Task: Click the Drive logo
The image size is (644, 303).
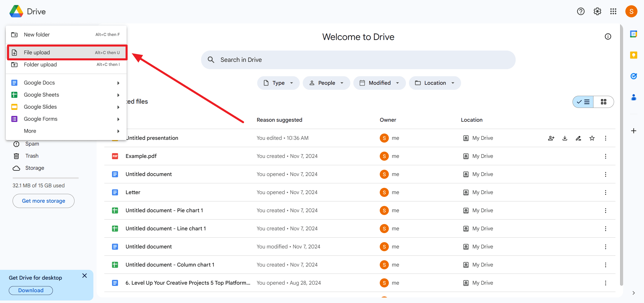Action: [16, 11]
